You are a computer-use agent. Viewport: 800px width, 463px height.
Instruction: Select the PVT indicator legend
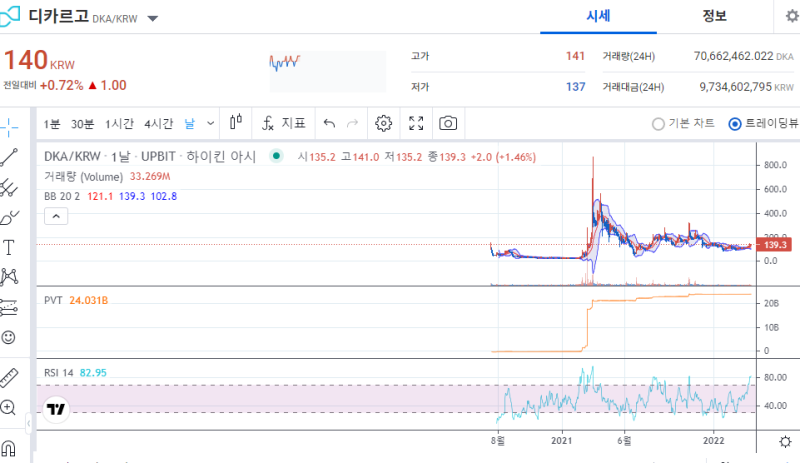pyautogui.click(x=53, y=300)
